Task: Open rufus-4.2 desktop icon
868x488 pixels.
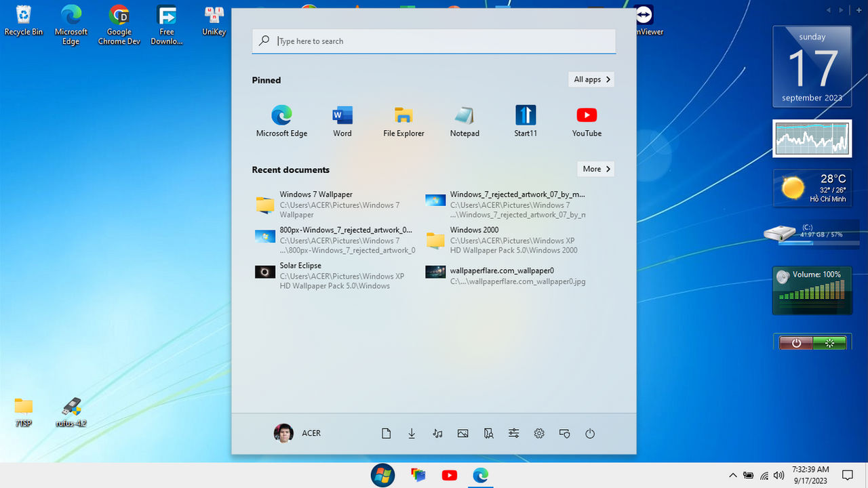Action: coord(71,412)
